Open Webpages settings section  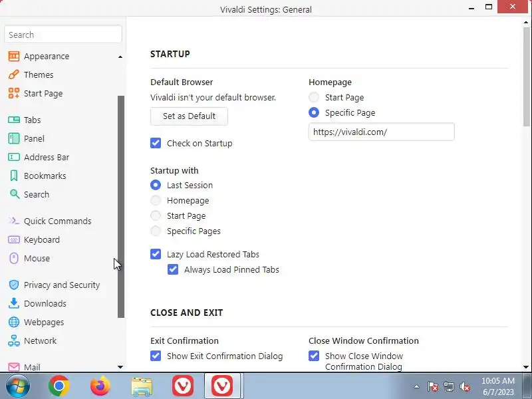pos(44,322)
